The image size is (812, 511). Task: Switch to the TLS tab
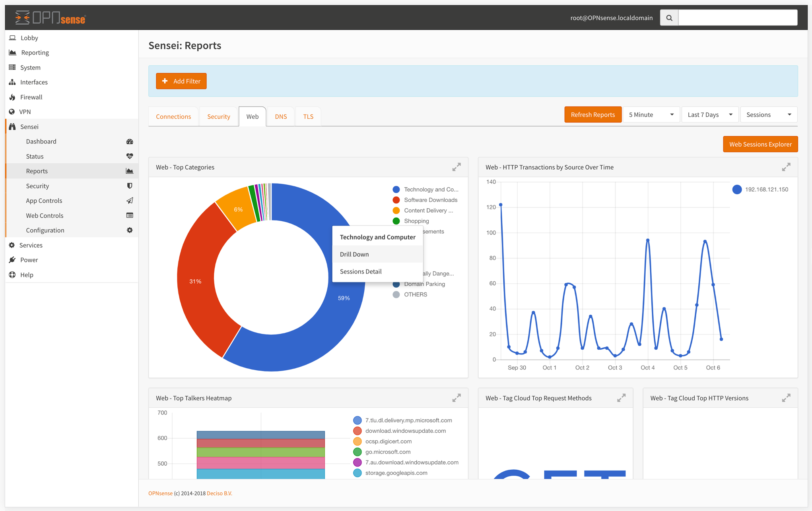pos(308,116)
